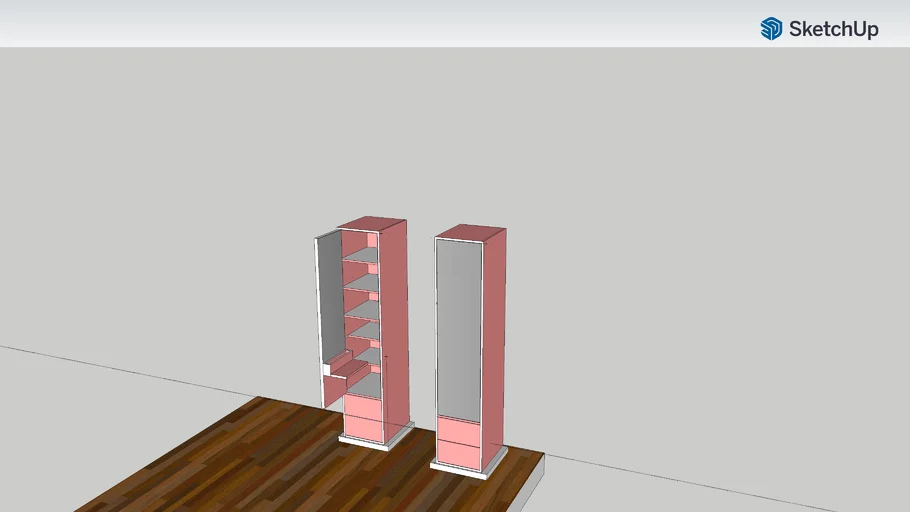Click the SketchUp wordmark text
910x512 pixels.
click(833, 29)
